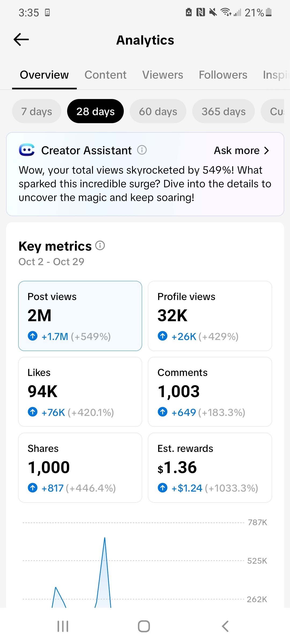Image resolution: width=290 pixels, height=644 pixels.
Task: Select the 365 days range chip
Action: click(x=223, y=111)
